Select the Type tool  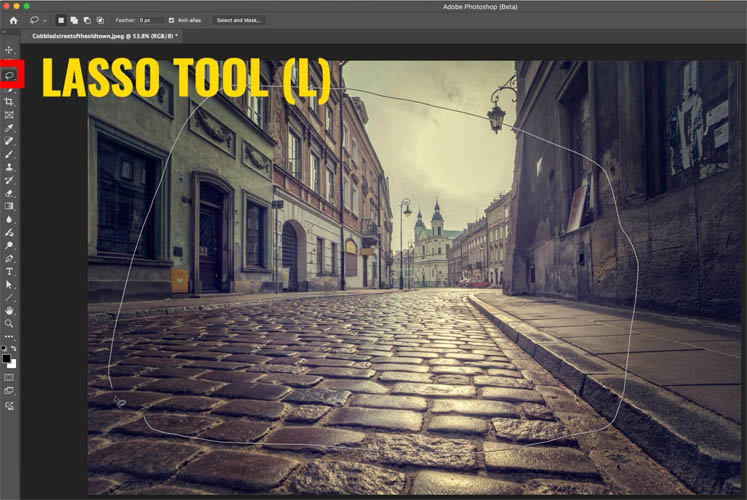pos(9,271)
